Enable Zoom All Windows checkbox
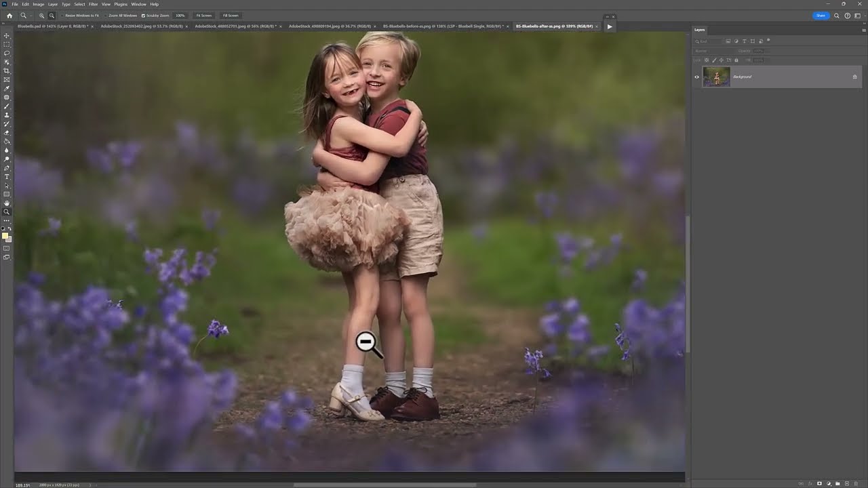The height and width of the screenshot is (488, 868). coord(106,15)
